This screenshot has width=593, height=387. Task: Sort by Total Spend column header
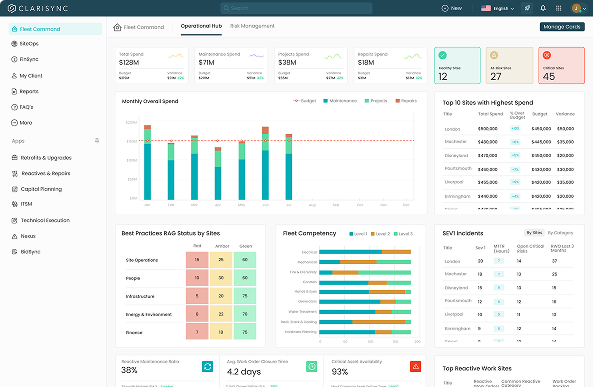click(x=491, y=114)
